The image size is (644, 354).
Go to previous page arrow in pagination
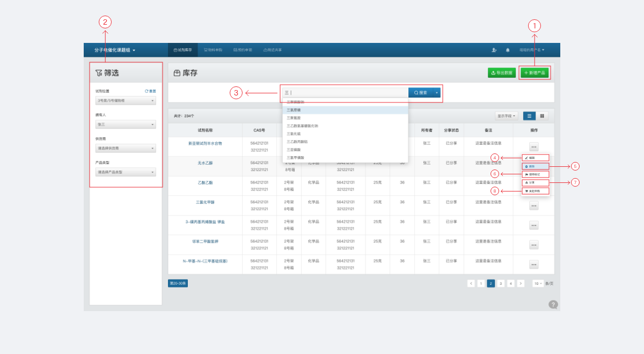coord(471,283)
